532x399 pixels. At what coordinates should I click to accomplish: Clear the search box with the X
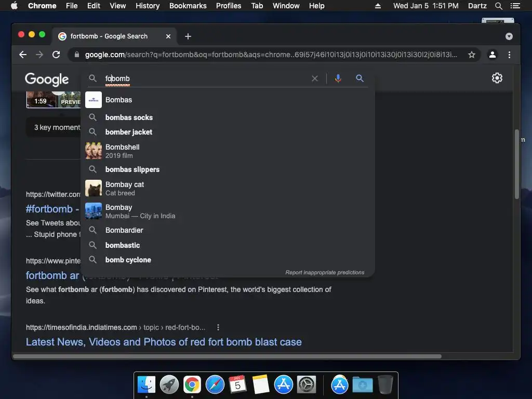315,79
